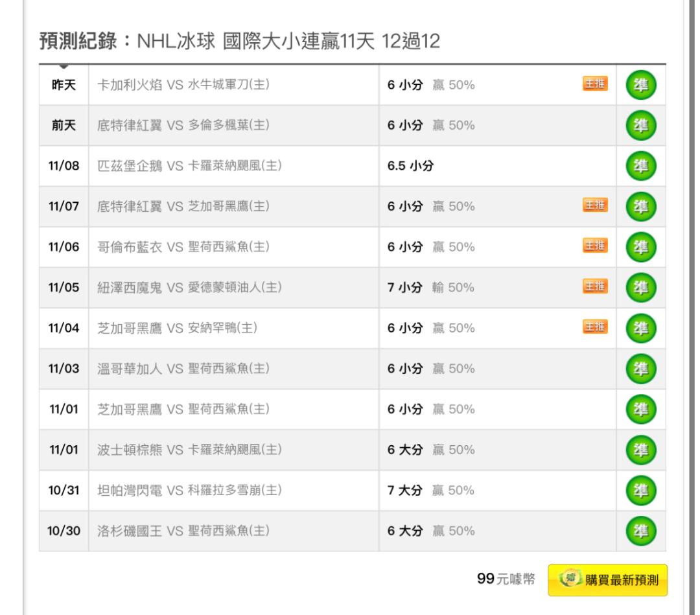The image size is (700, 615).
Task: Click the 主推 tag in the 11/05 row
Action: click(x=595, y=286)
